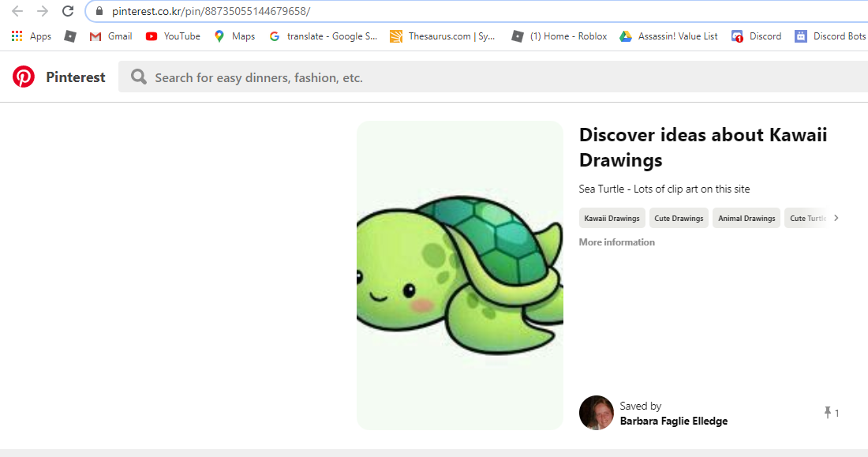Open the (1) Home - Roblox bookmark
This screenshot has width=868, height=457.
559,36
